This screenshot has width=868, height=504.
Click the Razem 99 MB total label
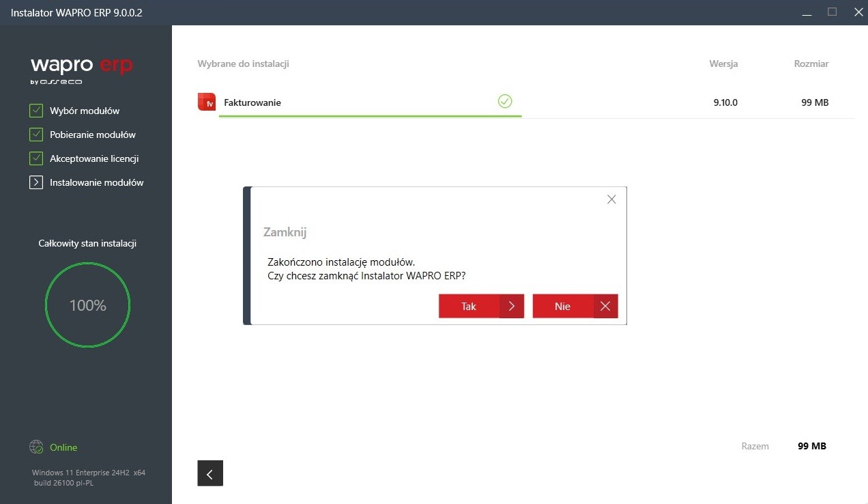pyautogui.click(x=785, y=446)
